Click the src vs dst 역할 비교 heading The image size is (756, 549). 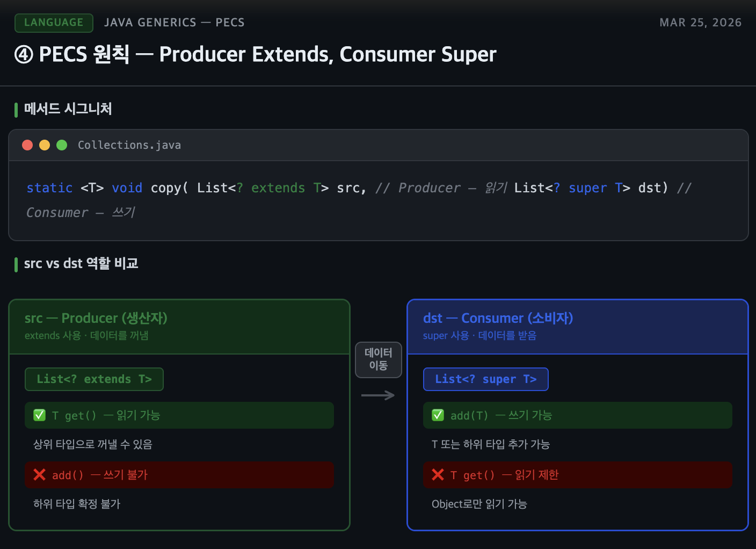tap(81, 264)
